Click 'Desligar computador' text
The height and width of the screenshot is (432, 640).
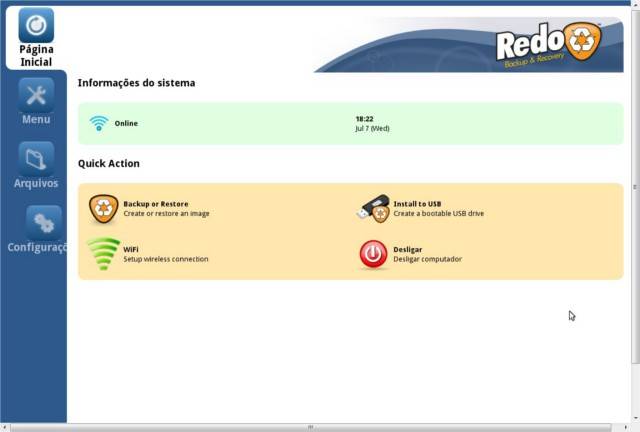coord(427,259)
